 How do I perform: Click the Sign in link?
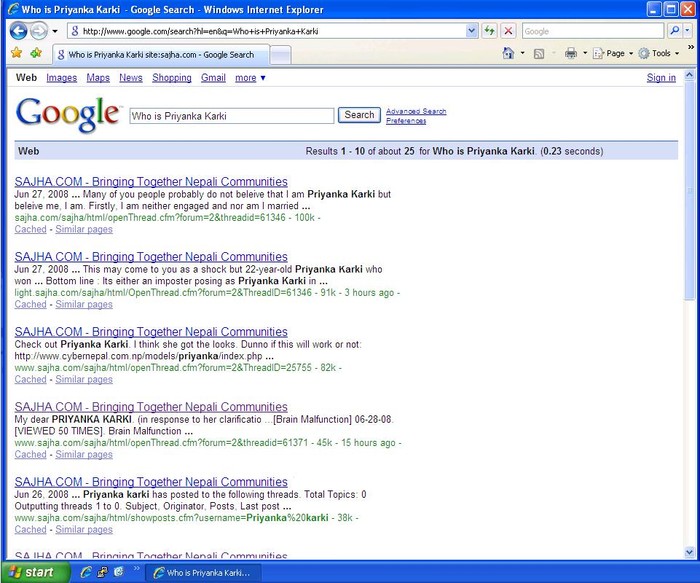[x=661, y=78]
